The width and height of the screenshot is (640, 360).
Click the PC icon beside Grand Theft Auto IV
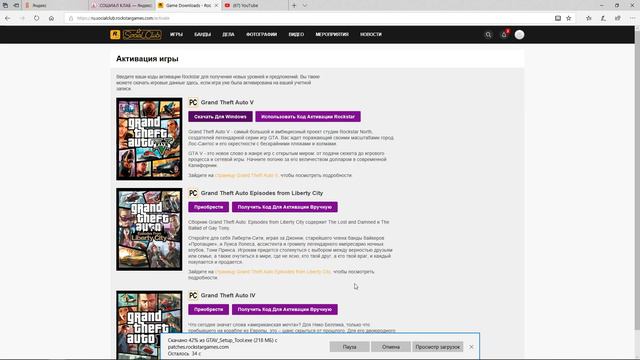193,295
